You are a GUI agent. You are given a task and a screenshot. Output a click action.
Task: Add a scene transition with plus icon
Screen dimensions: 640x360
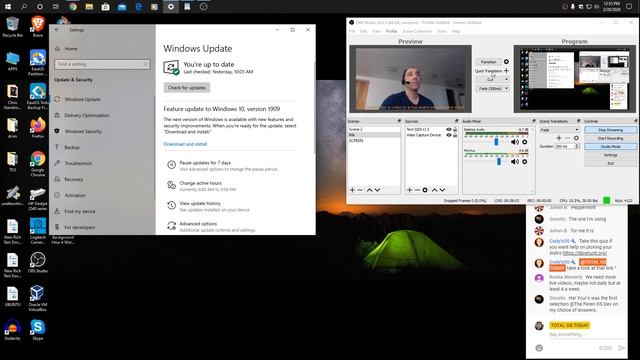pyautogui.click(x=559, y=138)
